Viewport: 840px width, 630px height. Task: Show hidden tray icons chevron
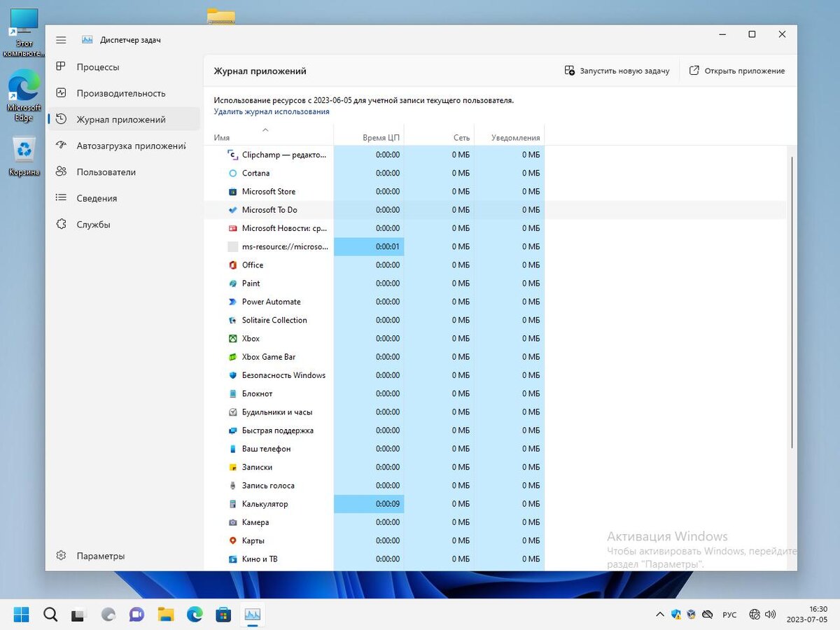click(x=659, y=615)
